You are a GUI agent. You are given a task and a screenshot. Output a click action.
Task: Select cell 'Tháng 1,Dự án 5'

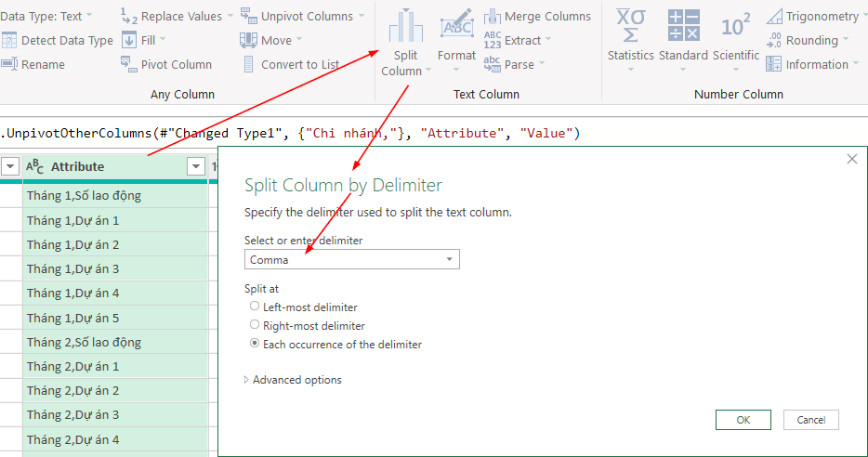coord(115,318)
